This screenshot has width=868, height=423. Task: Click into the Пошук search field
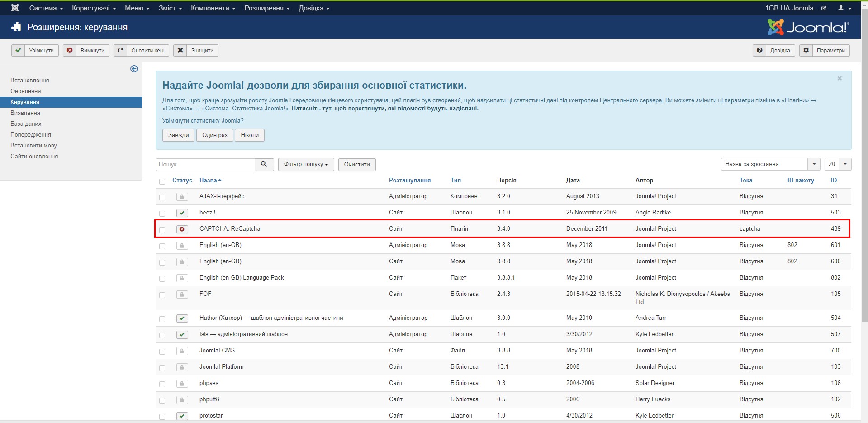(x=205, y=164)
